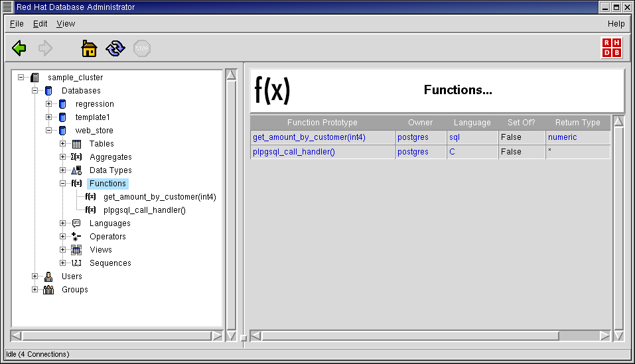Expand the Tables node
The image size is (635, 364).
tap(63, 144)
